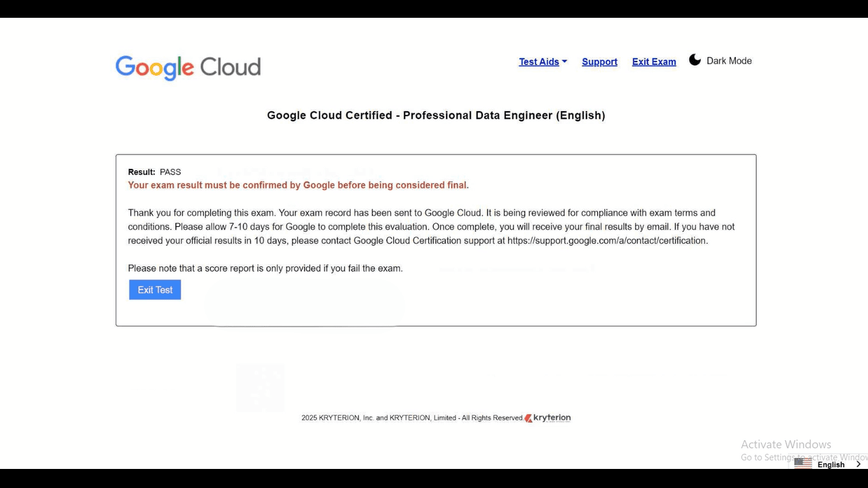868x488 pixels.
Task: Click the Google Cloud logo
Action: [x=188, y=67]
